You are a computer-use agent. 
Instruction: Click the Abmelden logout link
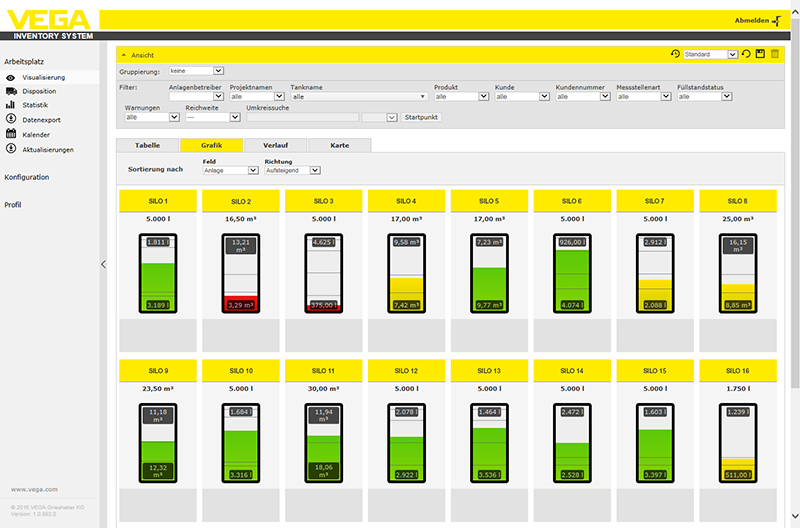click(758, 19)
